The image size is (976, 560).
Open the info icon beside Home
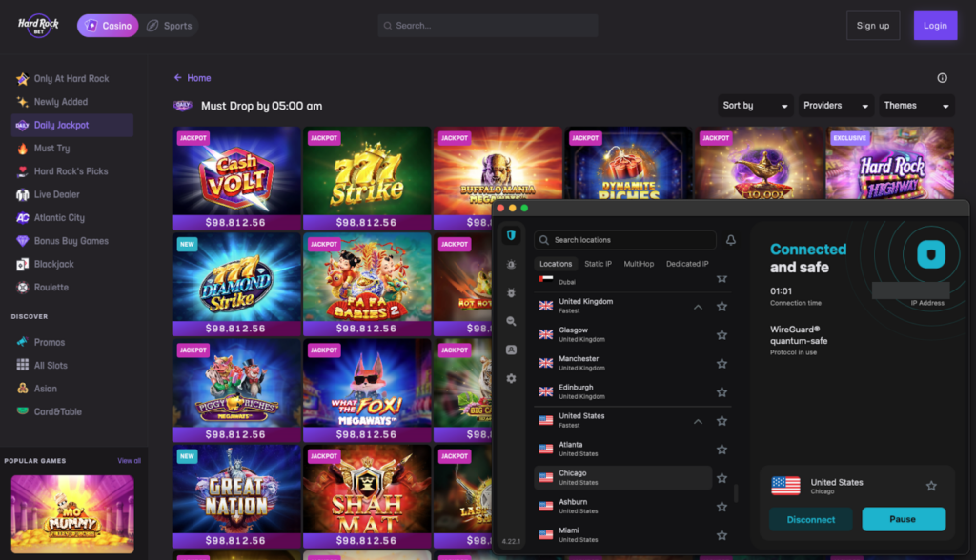[x=943, y=78]
